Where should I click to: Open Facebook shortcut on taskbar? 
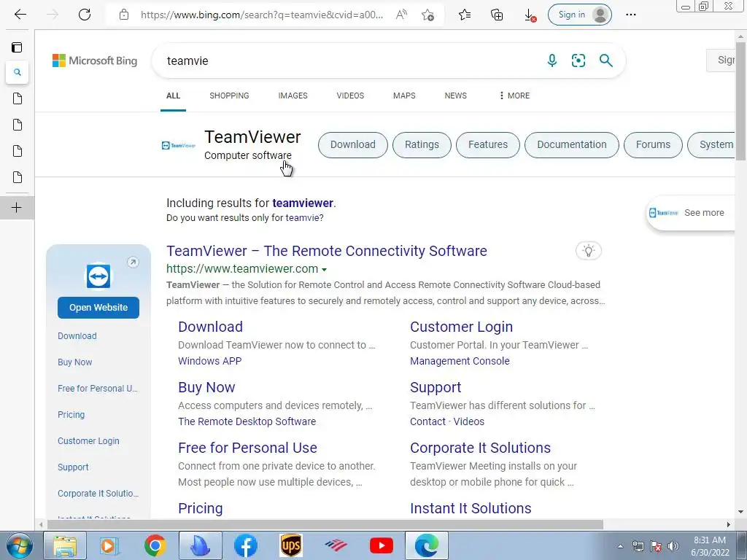point(246,545)
